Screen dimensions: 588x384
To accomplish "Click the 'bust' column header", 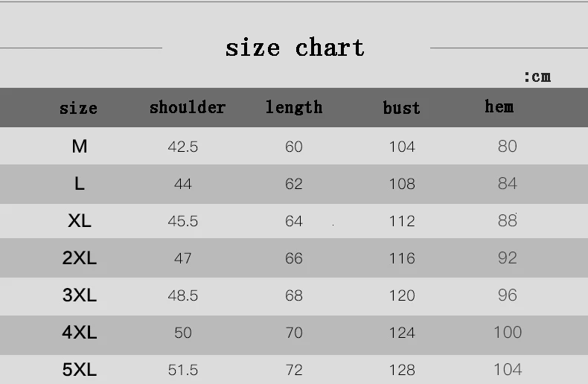I will (x=401, y=108).
